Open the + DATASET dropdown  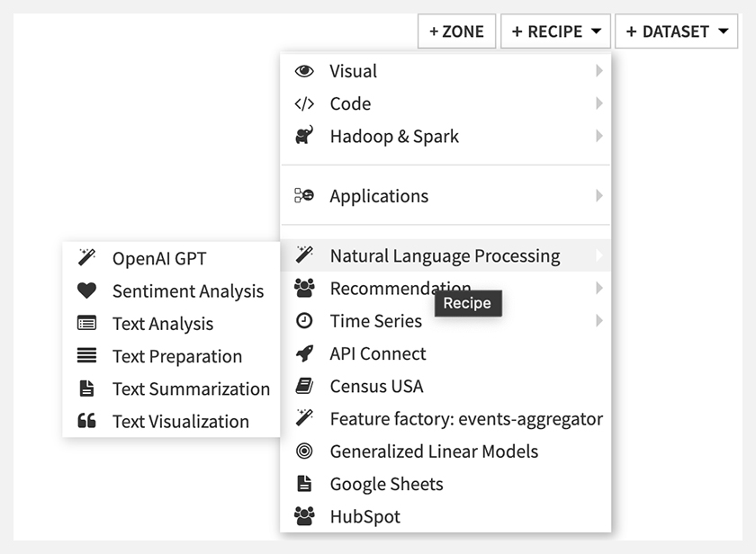point(677,31)
